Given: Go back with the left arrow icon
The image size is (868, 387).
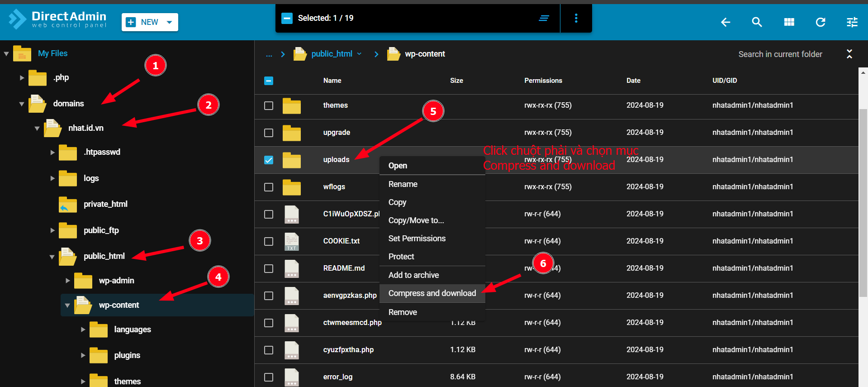Looking at the screenshot, I should tap(726, 22).
